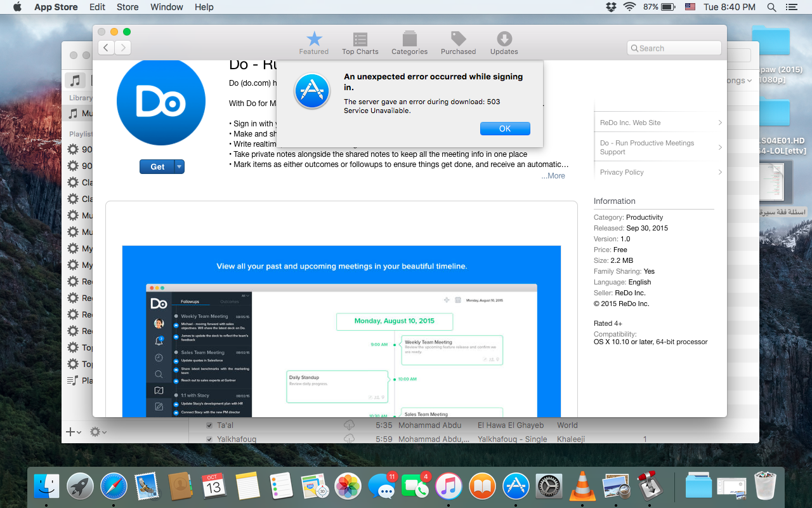Open Finder from the Dock

[x=46, y=487]
